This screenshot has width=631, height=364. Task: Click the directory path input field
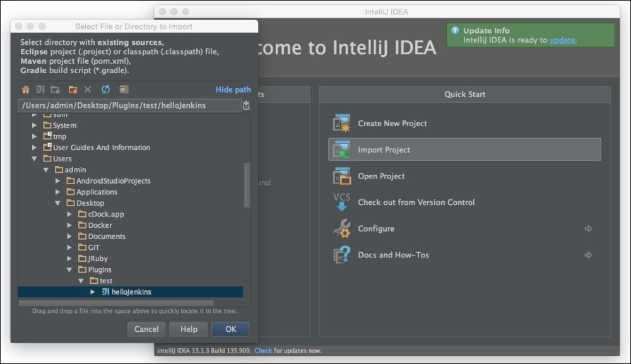click(129, 105)
